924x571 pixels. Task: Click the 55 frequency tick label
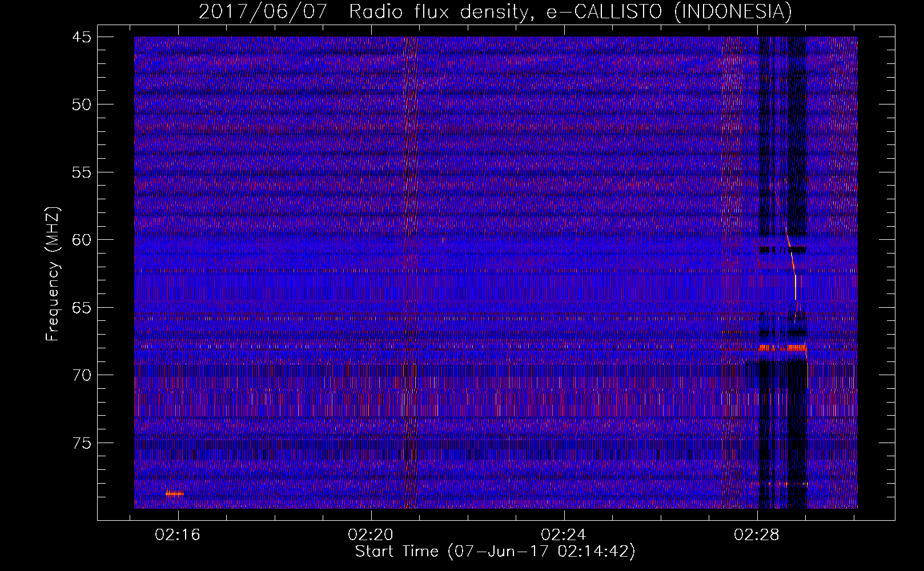point(82,172)
